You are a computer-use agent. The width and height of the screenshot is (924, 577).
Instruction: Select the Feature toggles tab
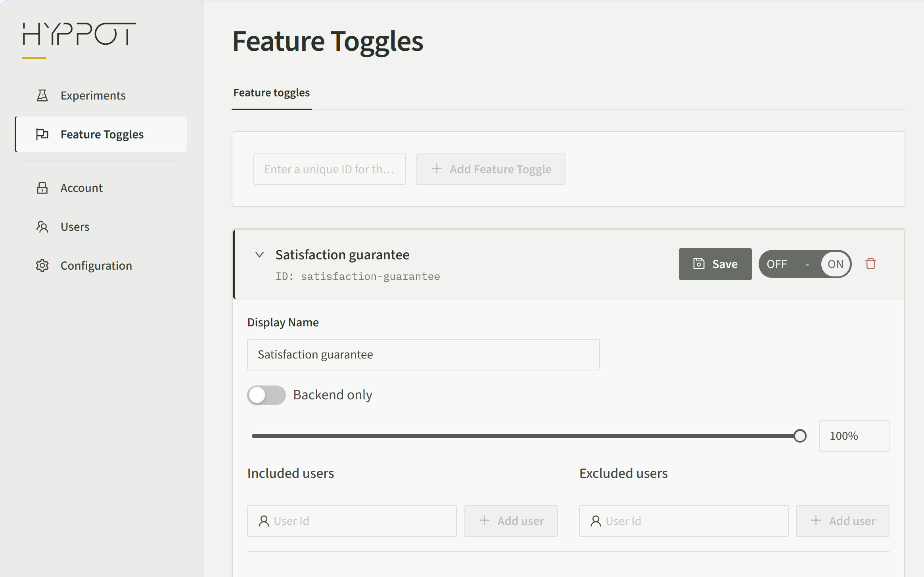[272, 93]
